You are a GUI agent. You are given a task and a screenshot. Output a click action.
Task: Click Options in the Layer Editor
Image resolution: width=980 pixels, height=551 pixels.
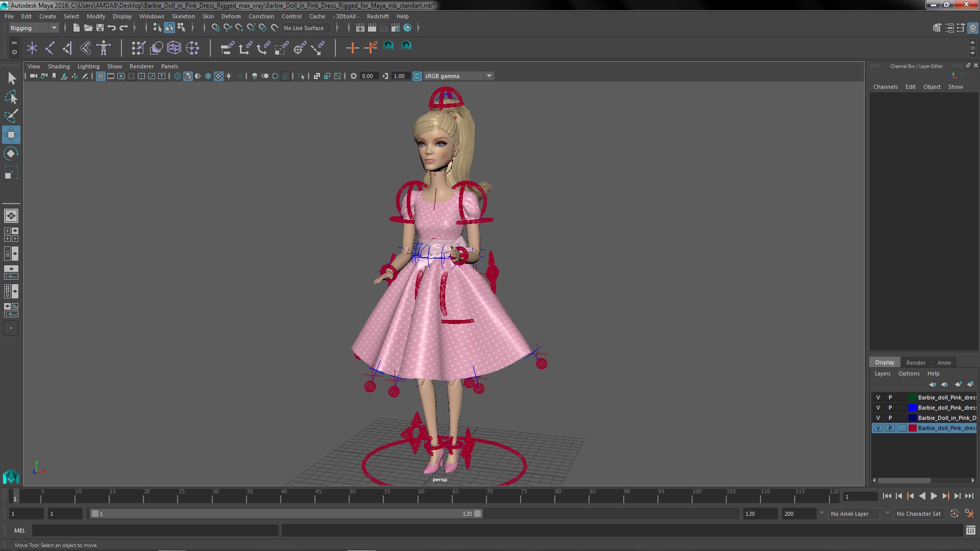tap(909, 373)
